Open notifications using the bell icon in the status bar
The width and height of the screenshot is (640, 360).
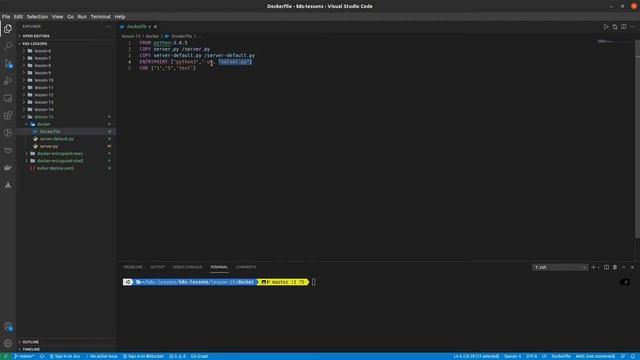point(633,356)
